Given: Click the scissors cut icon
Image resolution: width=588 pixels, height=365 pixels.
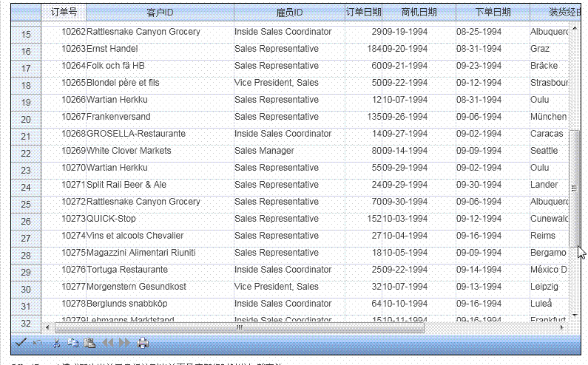Looking at the screenshot, I should 56,343.
